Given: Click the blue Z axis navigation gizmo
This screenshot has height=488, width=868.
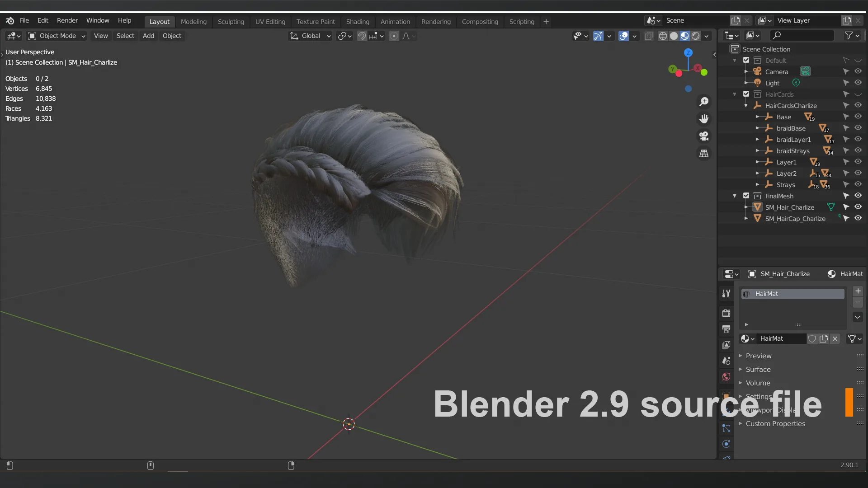Looking at the screenshot, I should coord(688,52).
